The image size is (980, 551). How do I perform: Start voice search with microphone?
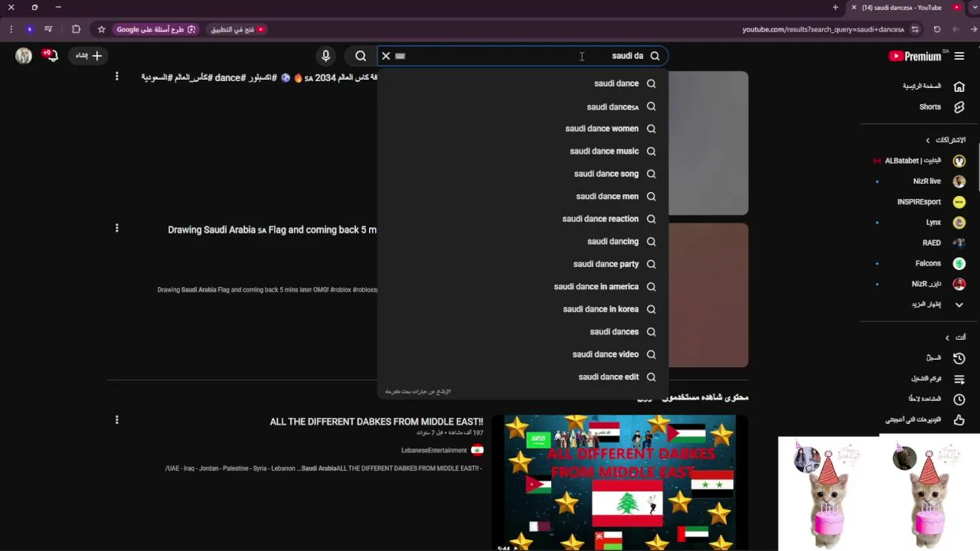point(325,56)
